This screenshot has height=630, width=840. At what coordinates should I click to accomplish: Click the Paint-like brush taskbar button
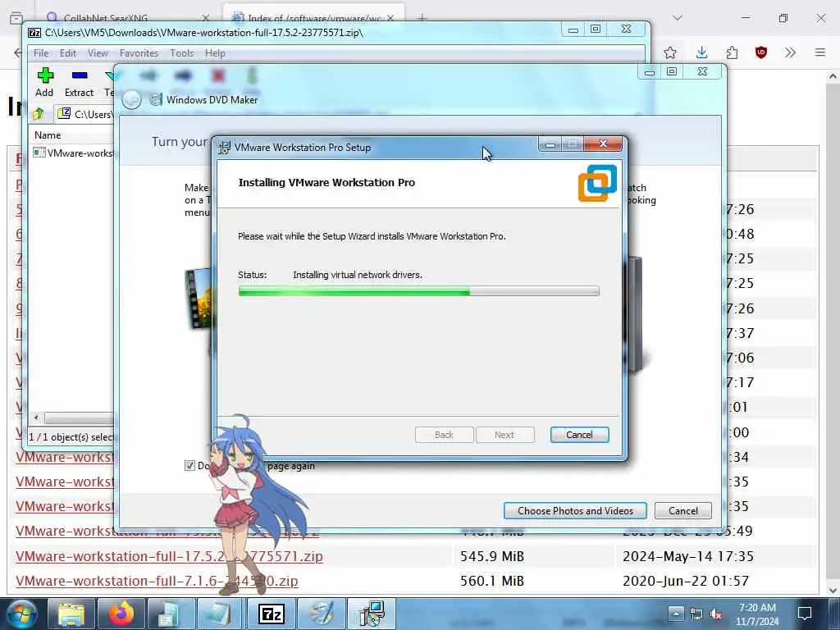322,614
